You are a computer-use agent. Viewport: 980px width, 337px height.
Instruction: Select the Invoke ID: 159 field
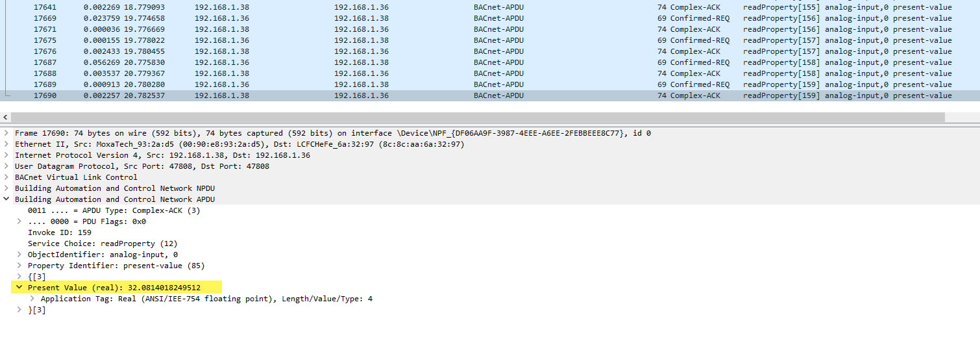[x=60, y=232]
